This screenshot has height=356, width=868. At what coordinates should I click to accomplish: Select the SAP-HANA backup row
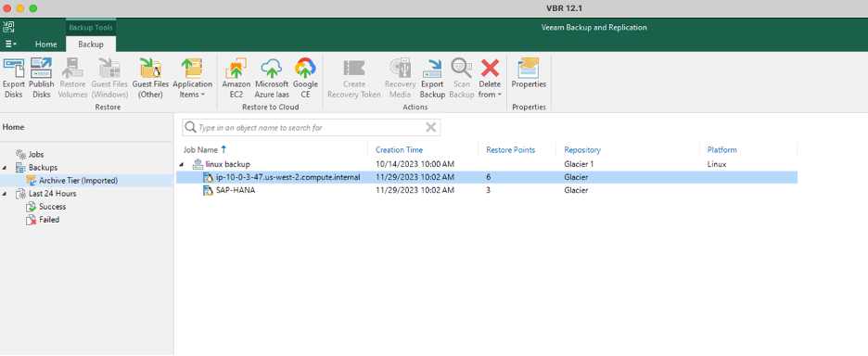click(487, 190)
